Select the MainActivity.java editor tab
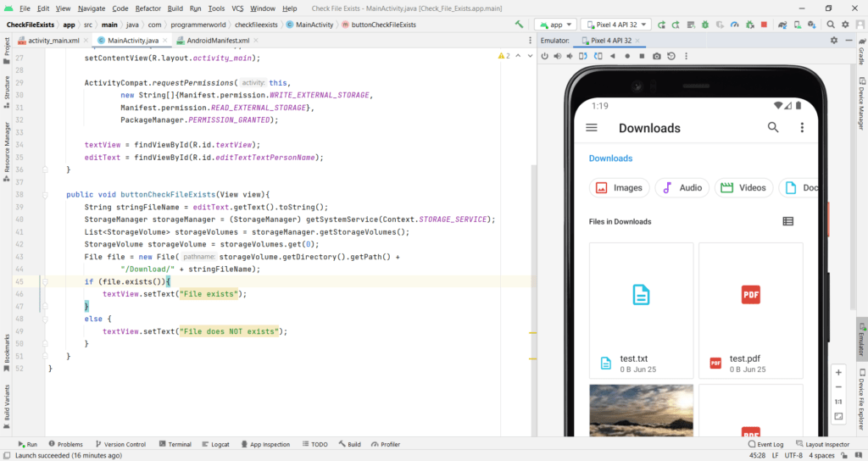The image size is (868, 461). [x=133, y=41]
